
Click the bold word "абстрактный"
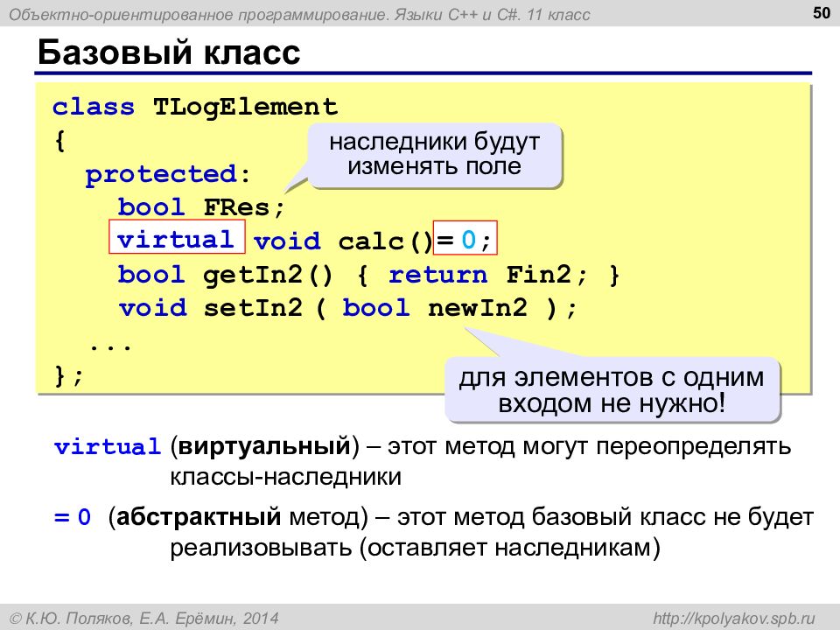[199, 517]
